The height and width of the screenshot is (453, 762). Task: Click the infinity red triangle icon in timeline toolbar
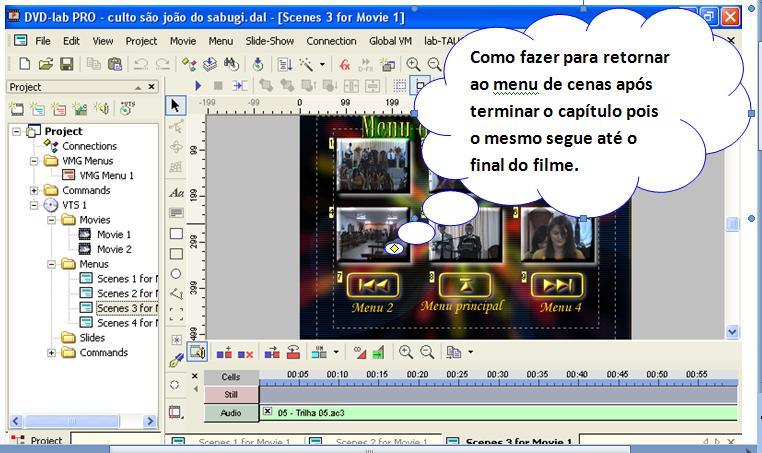[360, 352]
